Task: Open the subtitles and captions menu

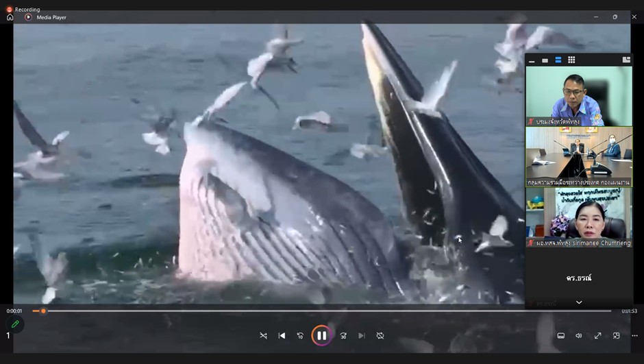Action: 560,336
